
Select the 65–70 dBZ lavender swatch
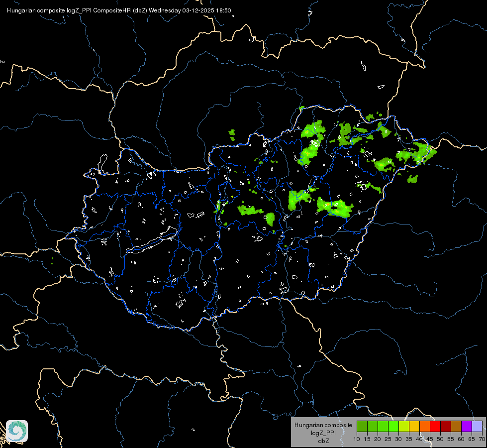[477, 426]
